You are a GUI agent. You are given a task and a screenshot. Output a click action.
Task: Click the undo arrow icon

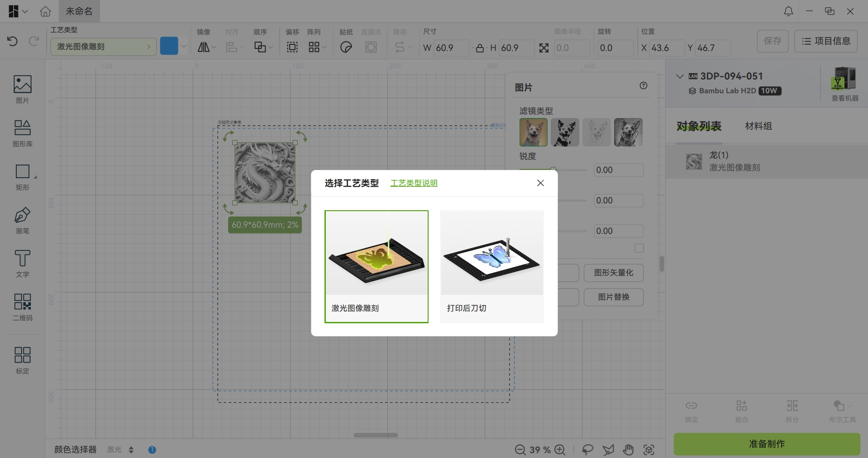pyautogui.click(x=12, y=41)
